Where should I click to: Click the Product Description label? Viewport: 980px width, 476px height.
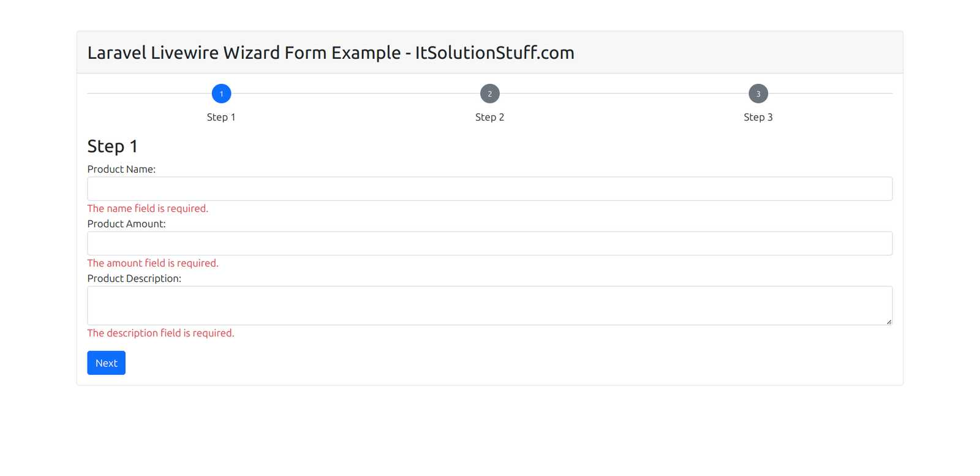134,278
